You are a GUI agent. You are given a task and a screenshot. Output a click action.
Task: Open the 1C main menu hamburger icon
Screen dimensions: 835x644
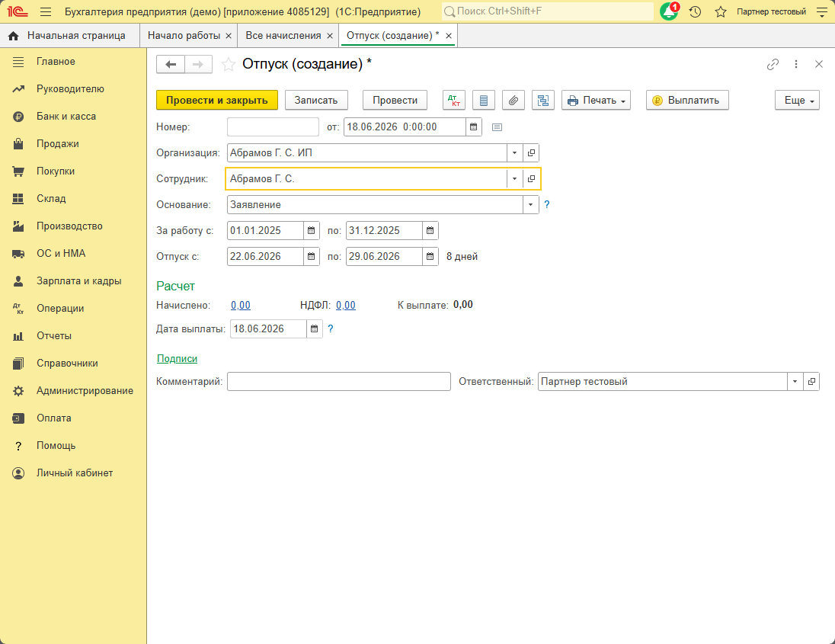pos(46,11)
